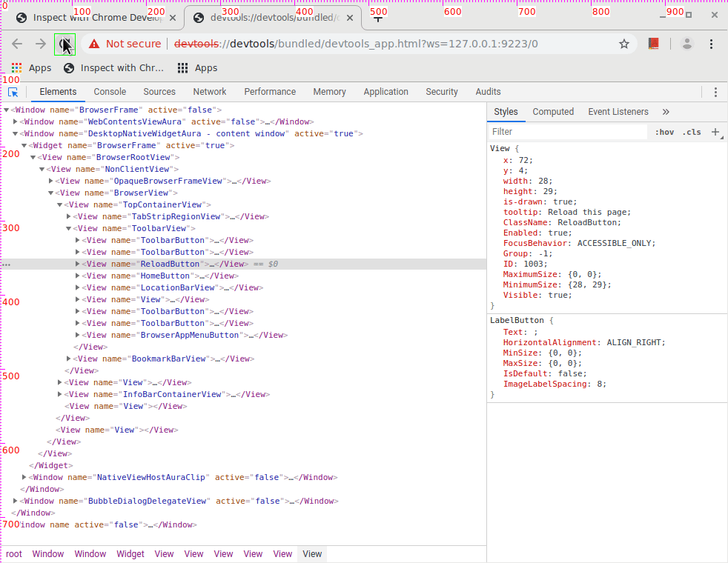The height and width of the screenshot is (563, 728).
Task: Show more Styles sidebar tabs chevron
Action: pyautogui.click(x=665, y=112)
